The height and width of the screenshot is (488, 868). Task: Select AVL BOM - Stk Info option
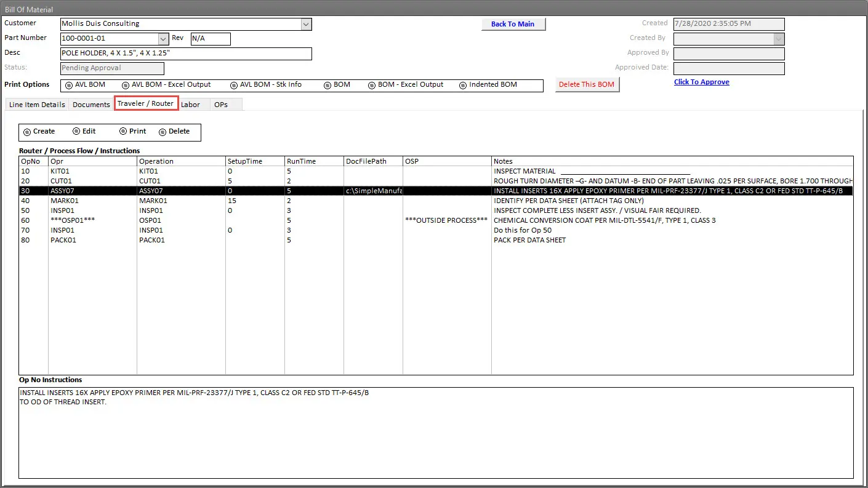tap(234, 86)
